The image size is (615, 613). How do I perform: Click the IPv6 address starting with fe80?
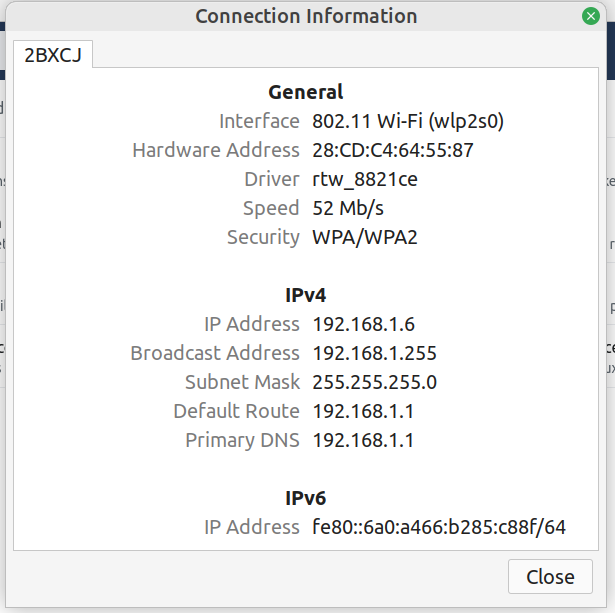point(439,527)
